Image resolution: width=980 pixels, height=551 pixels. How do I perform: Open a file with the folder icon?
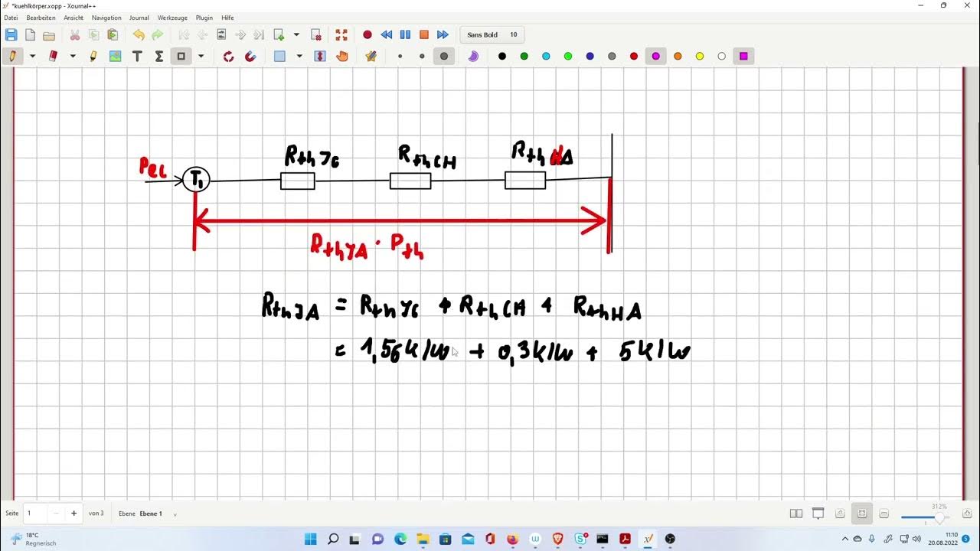click(x=49, y=34)
